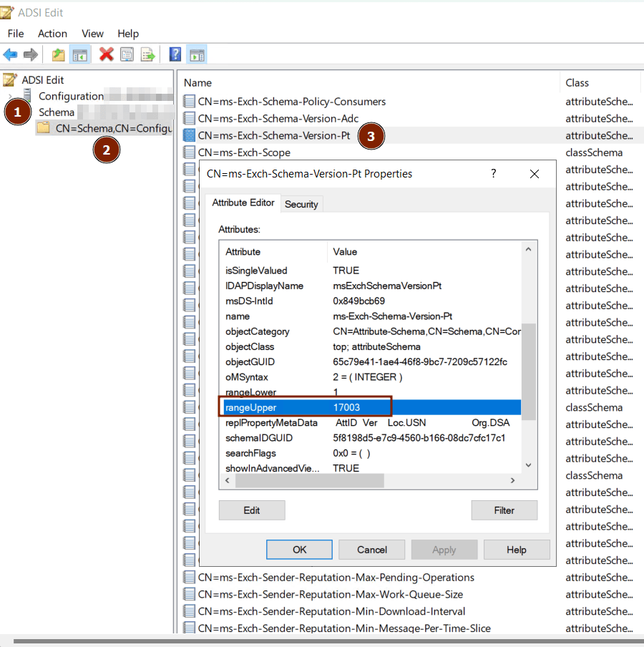Open the Action menu
The height and width of the screenshot is (647, 644).
coord(52,34)
